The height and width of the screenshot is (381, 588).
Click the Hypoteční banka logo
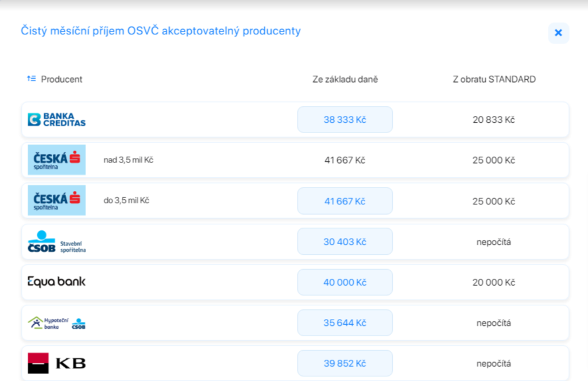[x=57, y=323]
